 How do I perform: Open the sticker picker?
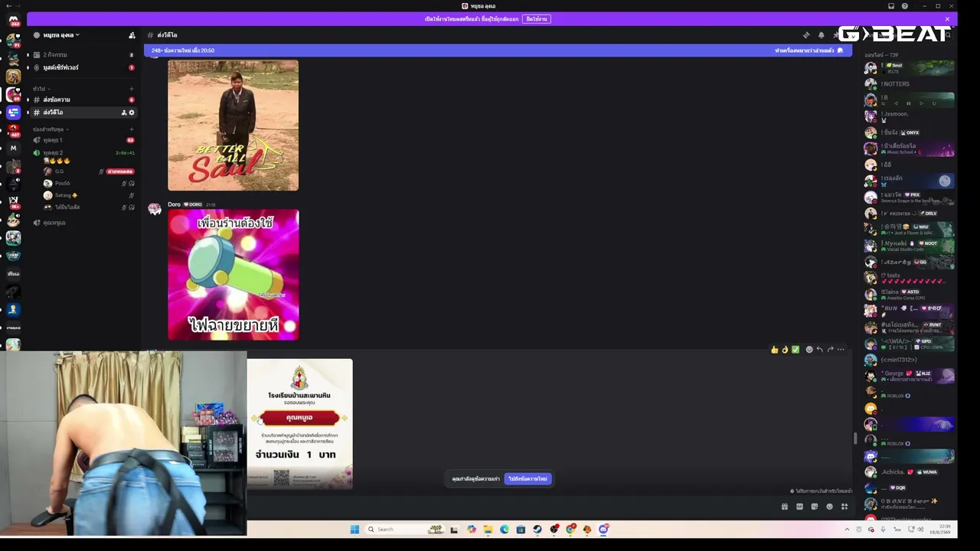(x=815, y=507)
